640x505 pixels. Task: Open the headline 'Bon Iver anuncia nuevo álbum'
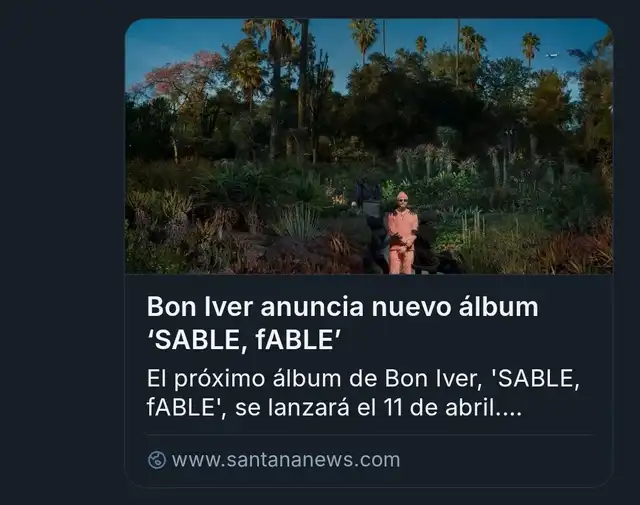tap(342, 307)
